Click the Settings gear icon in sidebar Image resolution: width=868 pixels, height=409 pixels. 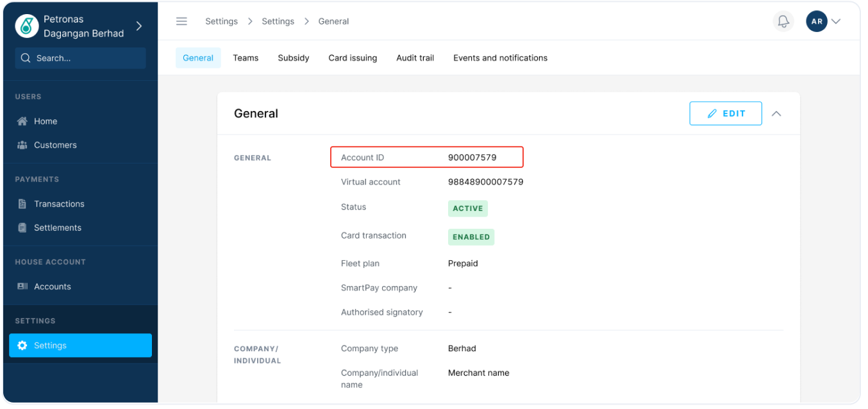click(22, 346)
